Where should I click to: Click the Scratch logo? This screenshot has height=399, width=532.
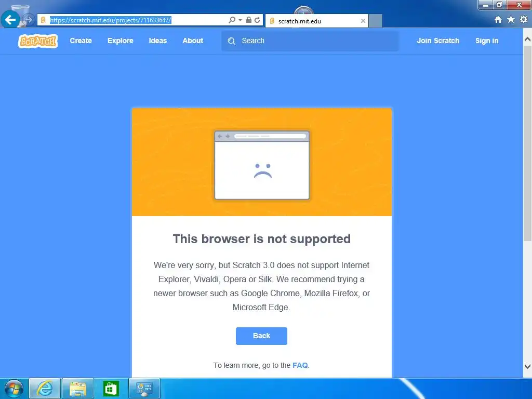pos(37,41)
